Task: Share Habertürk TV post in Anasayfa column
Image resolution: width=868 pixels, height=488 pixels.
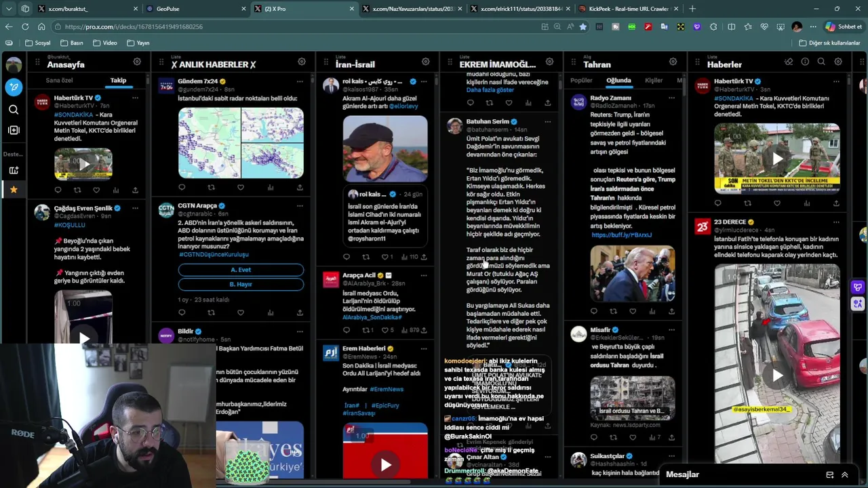Action: (135, 190)
